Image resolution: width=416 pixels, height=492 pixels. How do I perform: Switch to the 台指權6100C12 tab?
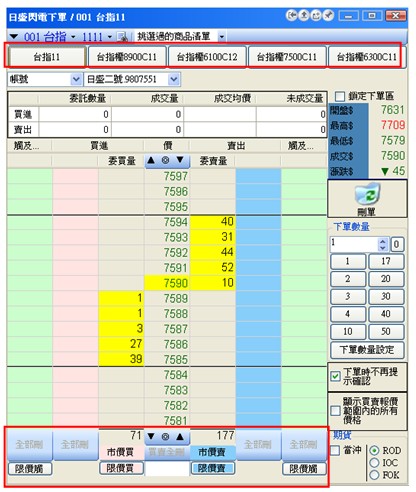click(x=207, y=57)
